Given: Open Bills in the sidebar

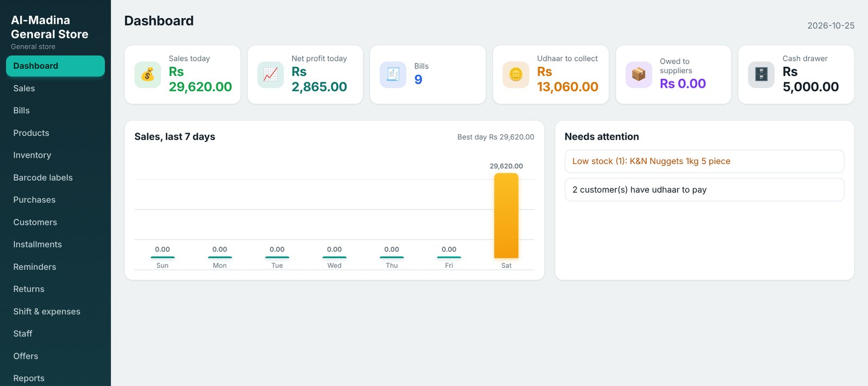Looking at the screenshot, I should tap(55, 110).
